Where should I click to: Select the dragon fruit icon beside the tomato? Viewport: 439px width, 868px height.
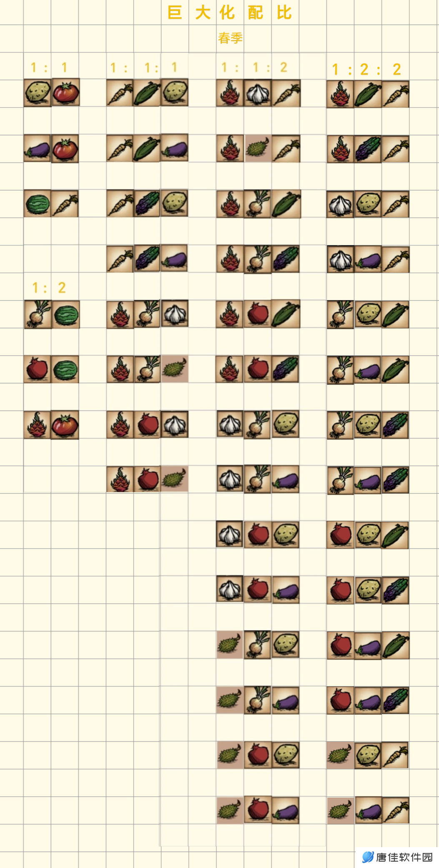(38, 425)
